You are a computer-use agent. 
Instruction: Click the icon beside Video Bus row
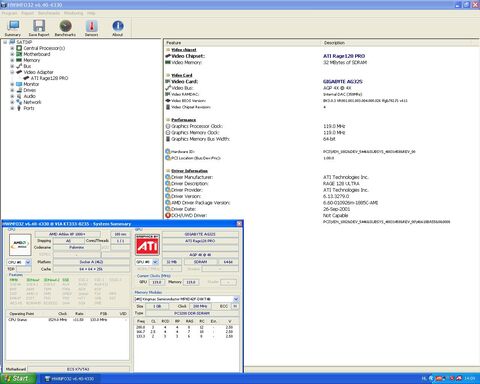[168, 88]
